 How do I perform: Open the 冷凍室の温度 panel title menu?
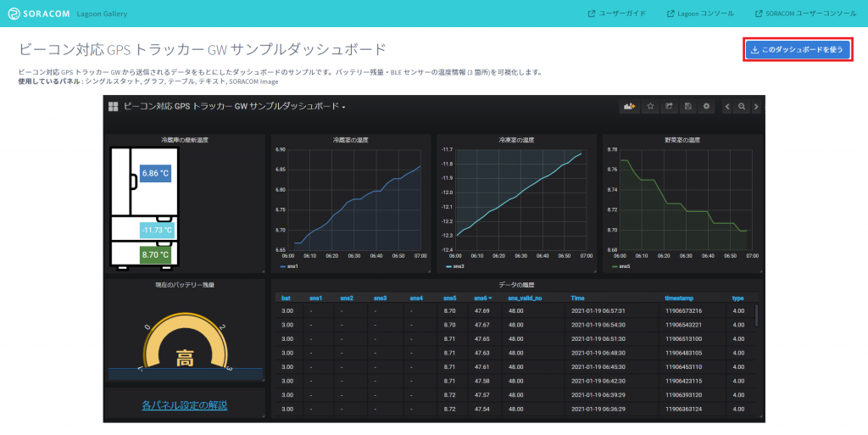(x=516, y=140)
